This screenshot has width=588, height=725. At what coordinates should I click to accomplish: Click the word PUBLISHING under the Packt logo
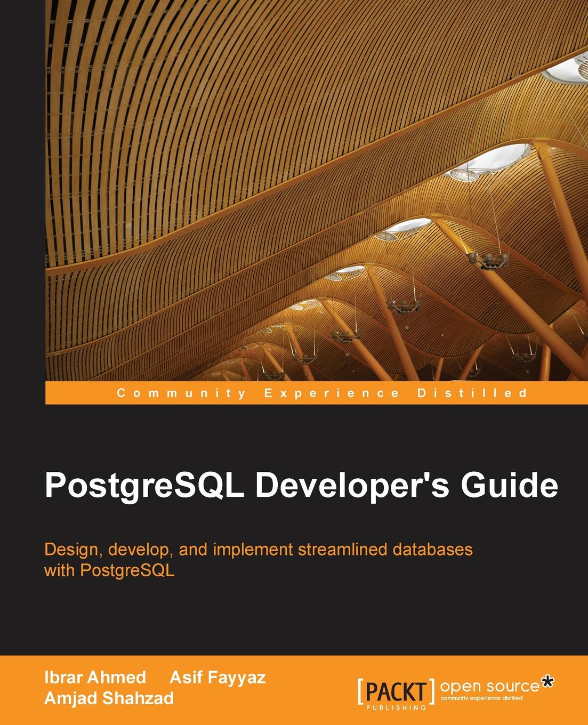pyautogui.click(x=396, y=707)
